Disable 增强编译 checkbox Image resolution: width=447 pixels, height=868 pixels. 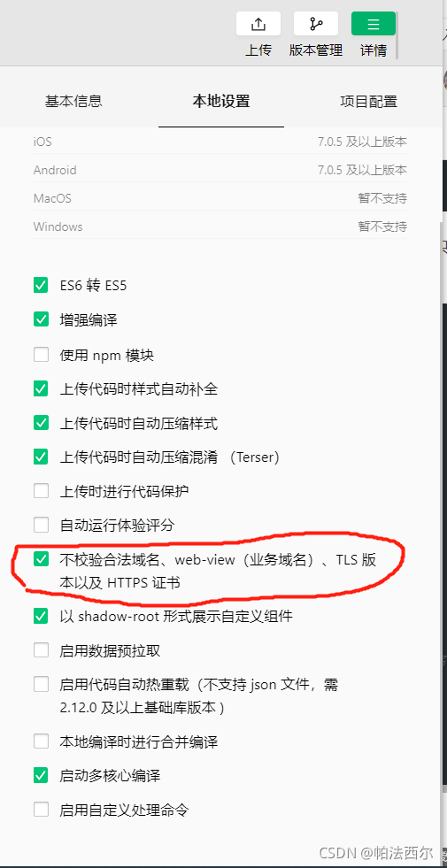(x=41, y=319)
